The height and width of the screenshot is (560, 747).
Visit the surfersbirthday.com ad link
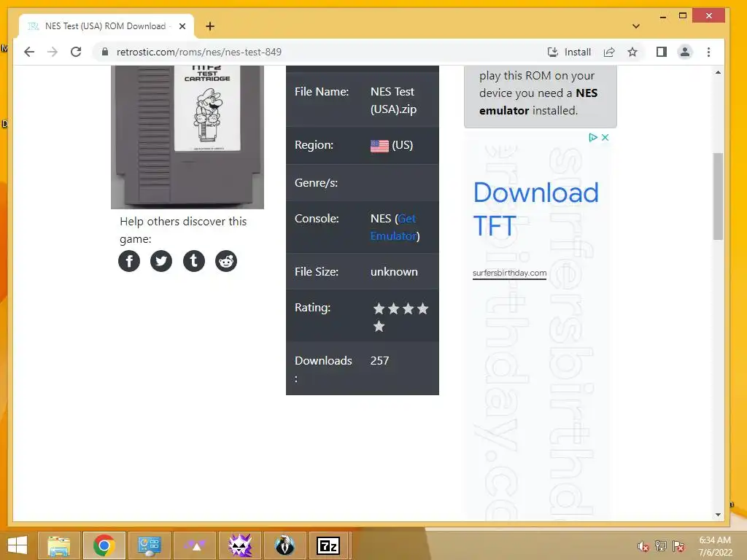(509, 273)
